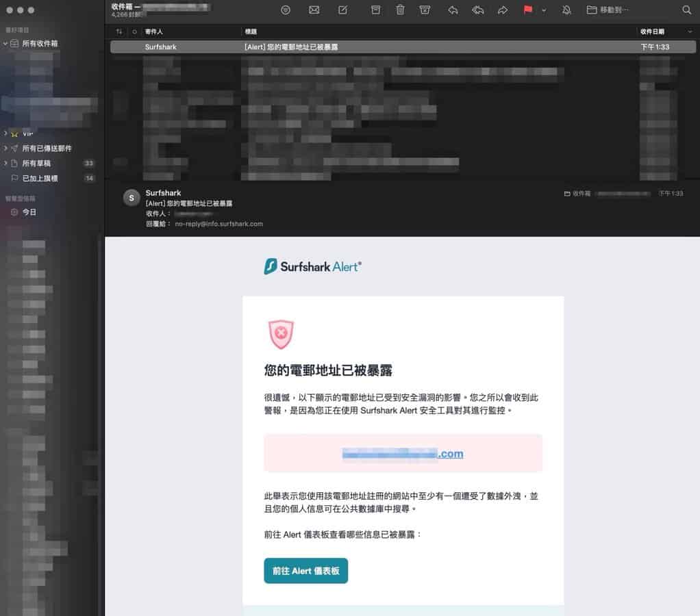
Task: Reply to the Surfshark email
Action: click(x=453, y=10)
